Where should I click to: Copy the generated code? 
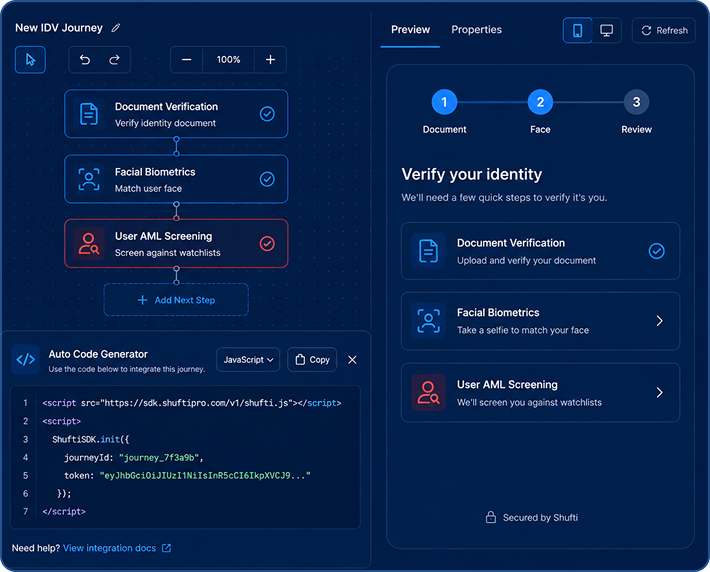pos(312,360)
